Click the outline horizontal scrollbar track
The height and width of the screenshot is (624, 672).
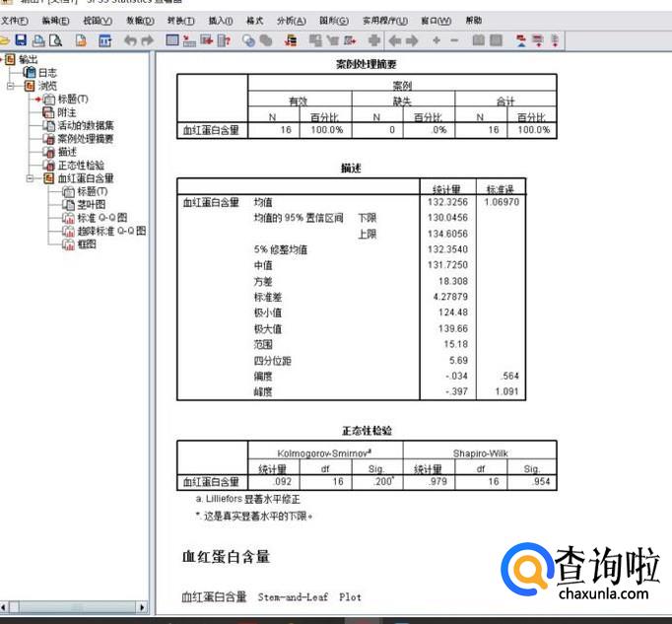click(x=77, y=607)
